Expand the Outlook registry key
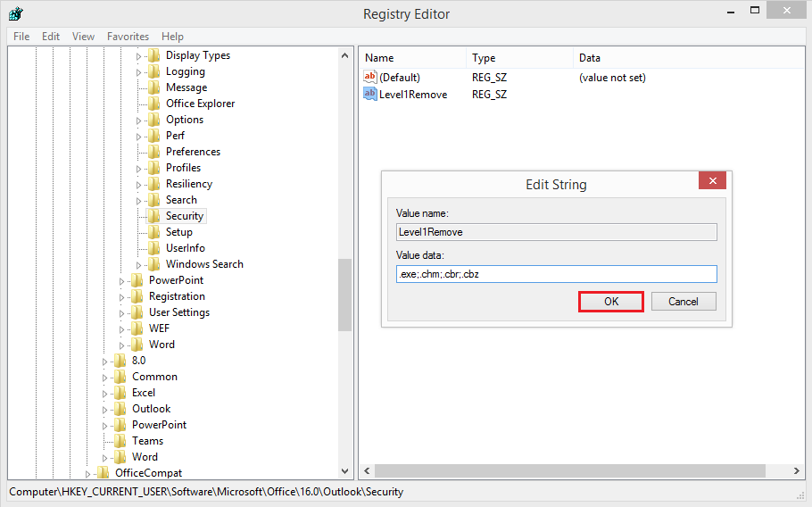Screen dimensions: 812x507 (x=104, y=409)
